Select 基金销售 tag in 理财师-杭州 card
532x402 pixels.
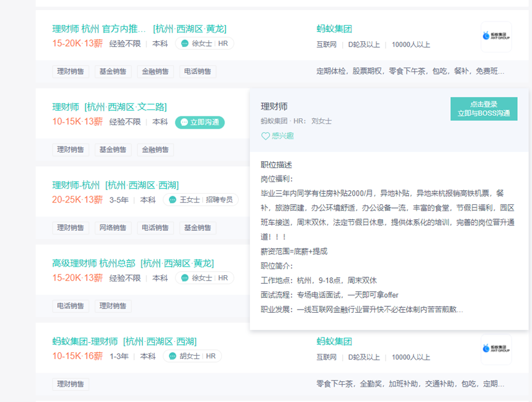198,228
